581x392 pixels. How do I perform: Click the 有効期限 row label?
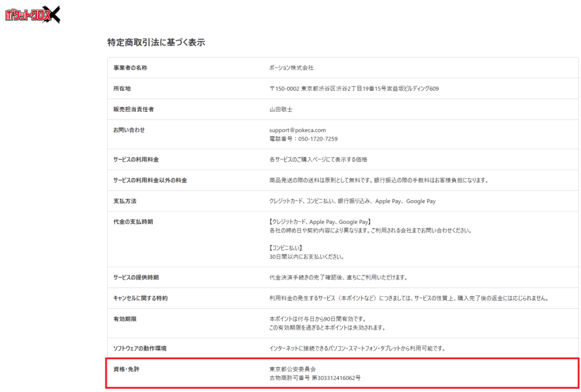point(125,319)
